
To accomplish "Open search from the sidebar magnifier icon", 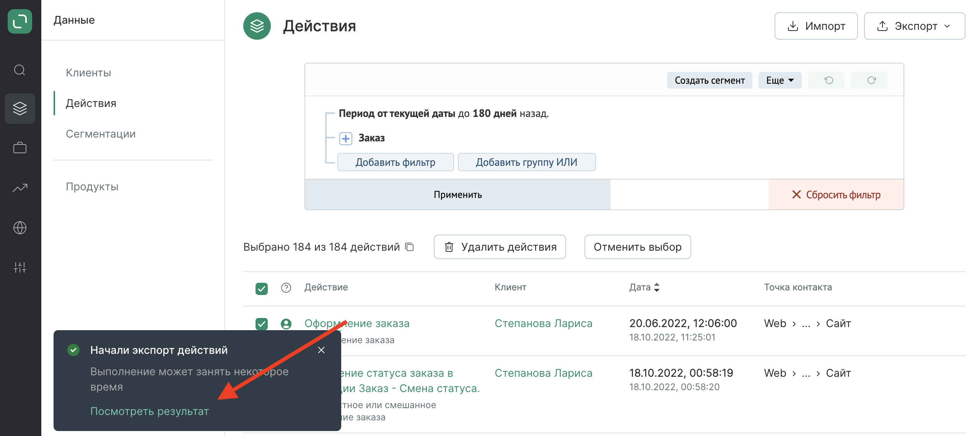I will coord(20,70).
